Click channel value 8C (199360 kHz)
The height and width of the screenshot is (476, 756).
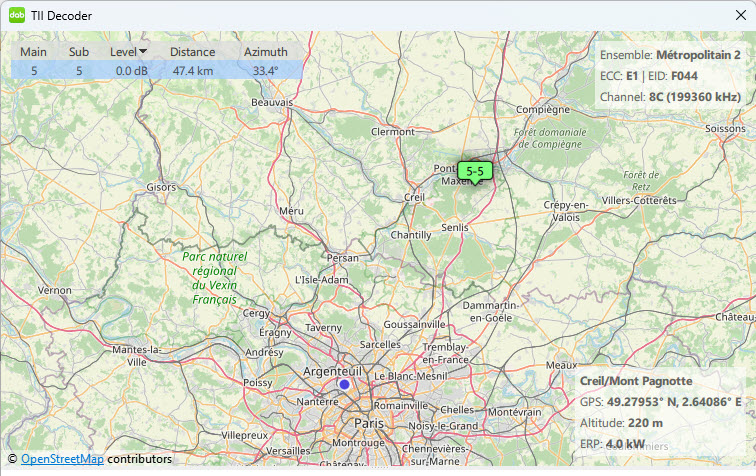[695, 97]
